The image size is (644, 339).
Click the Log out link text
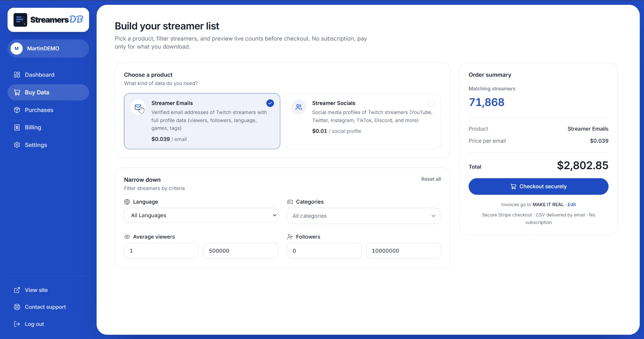click(x=34, y=324)
